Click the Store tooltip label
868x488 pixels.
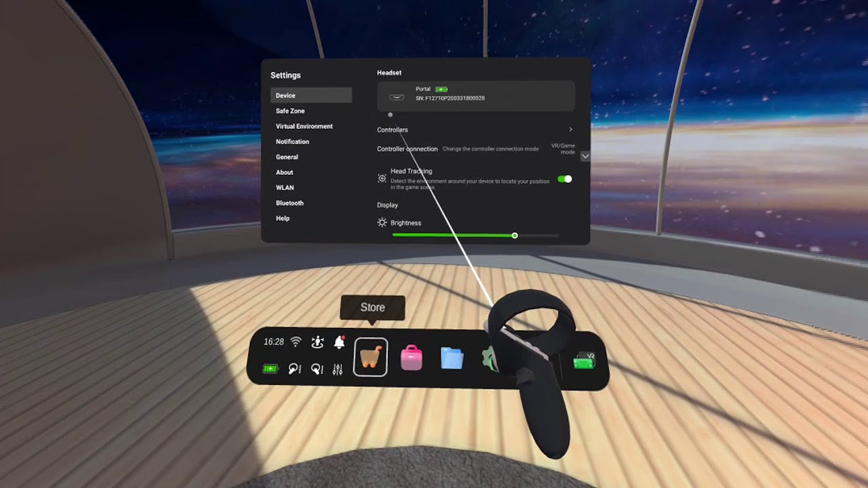(x=372, y=307)
